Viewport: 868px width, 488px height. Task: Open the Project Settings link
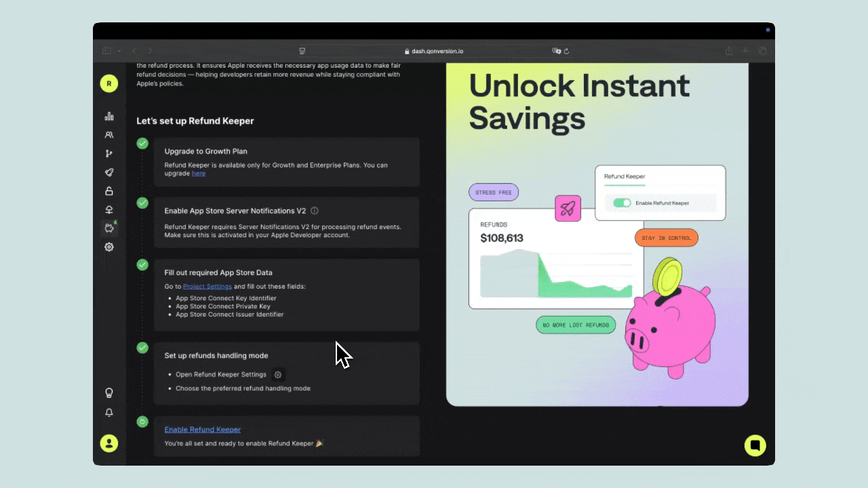(x=208, y=287)
